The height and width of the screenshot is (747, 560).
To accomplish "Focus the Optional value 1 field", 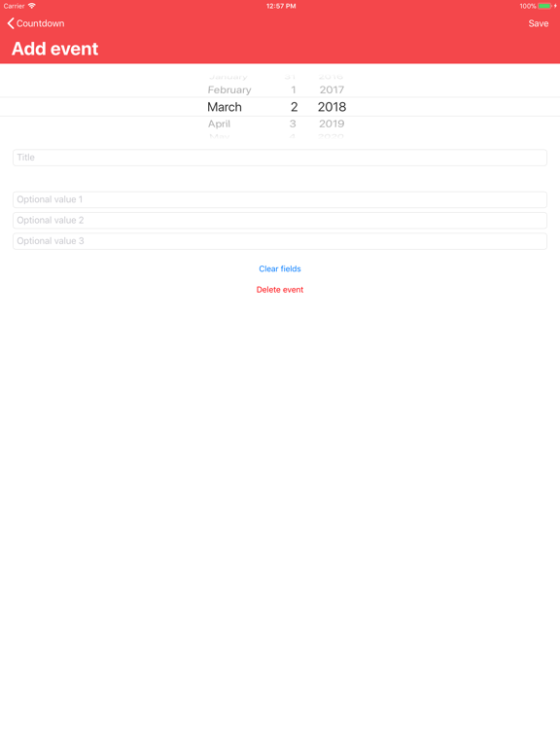I will click(x=280, y=199).
